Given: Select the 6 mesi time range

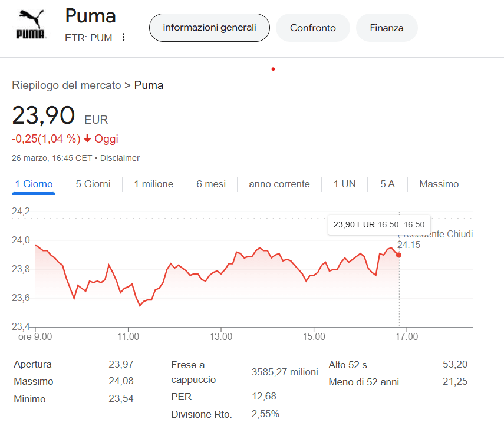Looking at the screenshot, I should (x=210, y=184).
